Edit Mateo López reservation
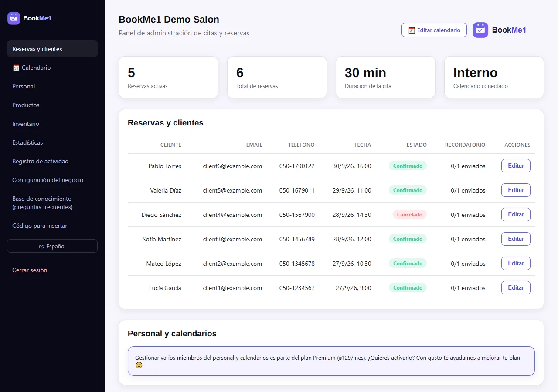The image size is (558, 392). (516, 264)
